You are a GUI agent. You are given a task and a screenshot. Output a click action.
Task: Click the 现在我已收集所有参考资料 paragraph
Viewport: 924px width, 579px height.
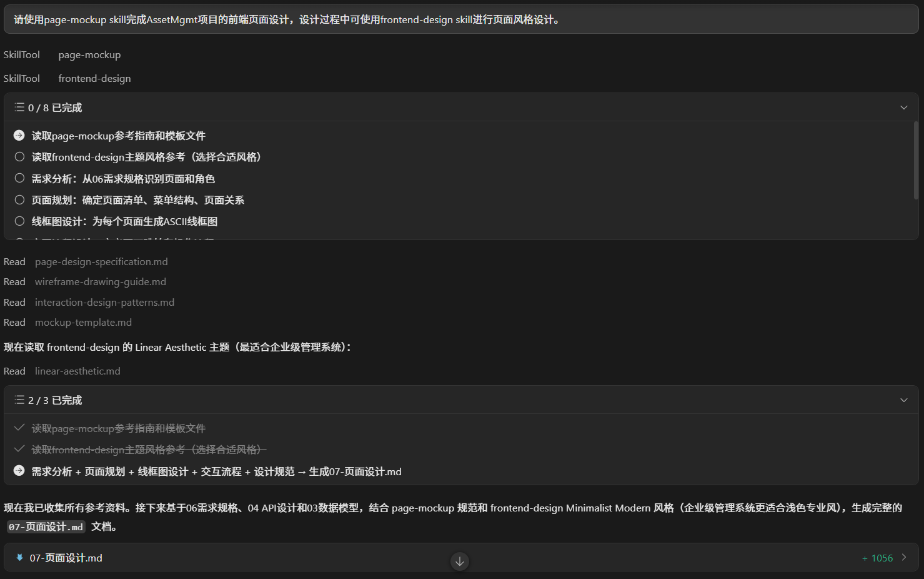point(453,517)
